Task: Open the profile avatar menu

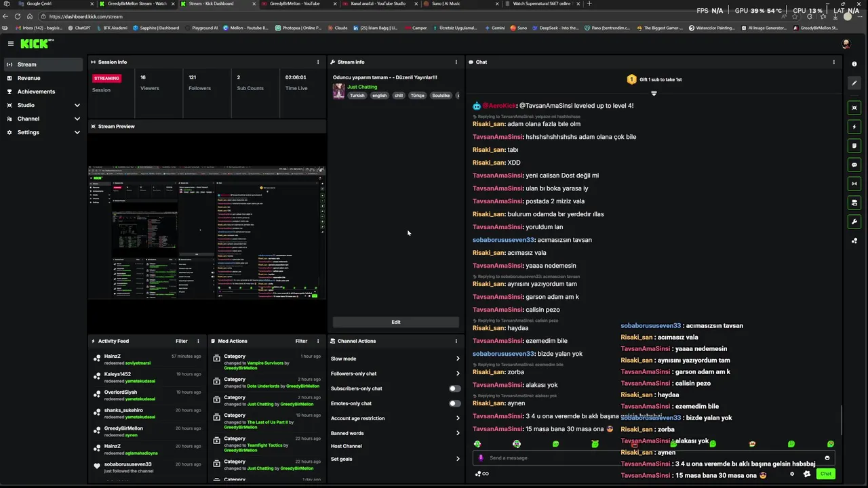Action: pos(846,43)
